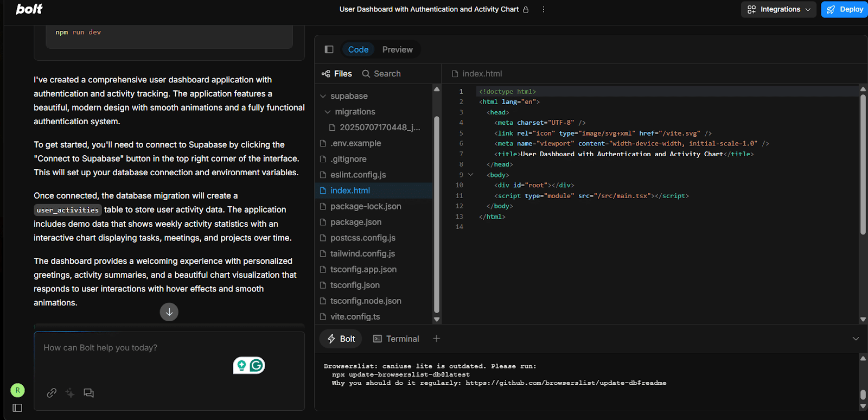868x420 pixels.
Task: Click the project title in header
Action: tap(429, 9)
